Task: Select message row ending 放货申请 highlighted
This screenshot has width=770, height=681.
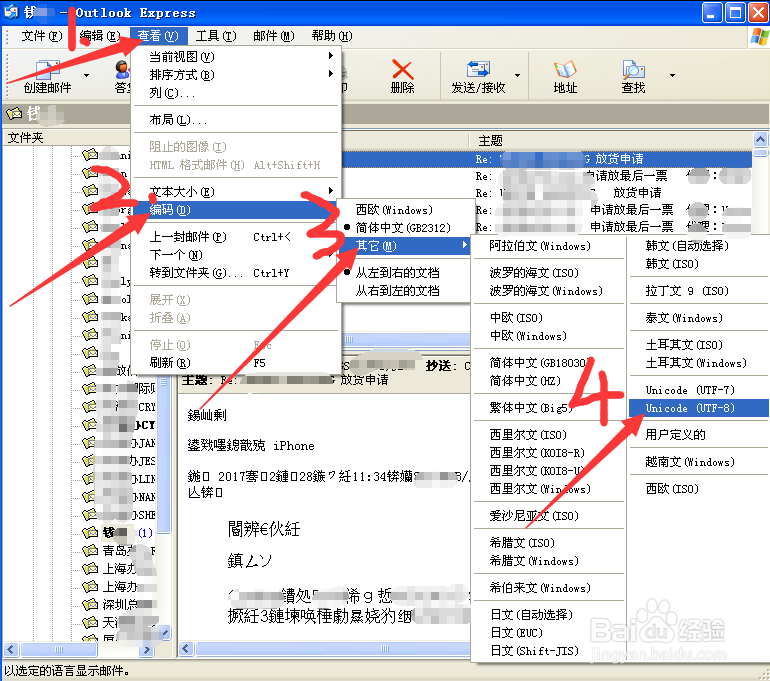Action: (x=547, y=159)
